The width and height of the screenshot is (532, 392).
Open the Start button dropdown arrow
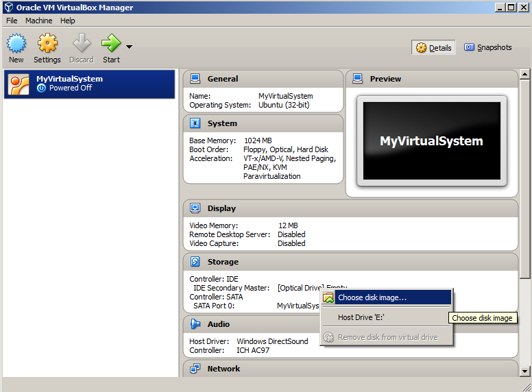pyautogui.click(x=130, y=47)
